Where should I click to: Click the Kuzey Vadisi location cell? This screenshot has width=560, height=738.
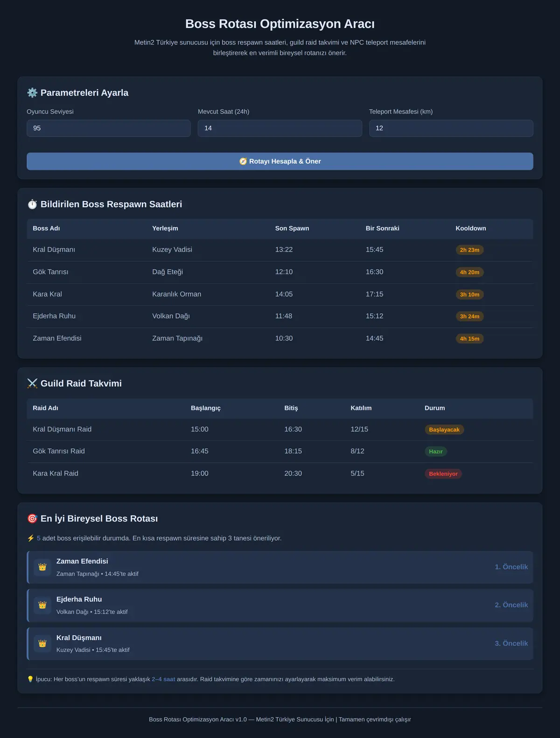[172, 250]
